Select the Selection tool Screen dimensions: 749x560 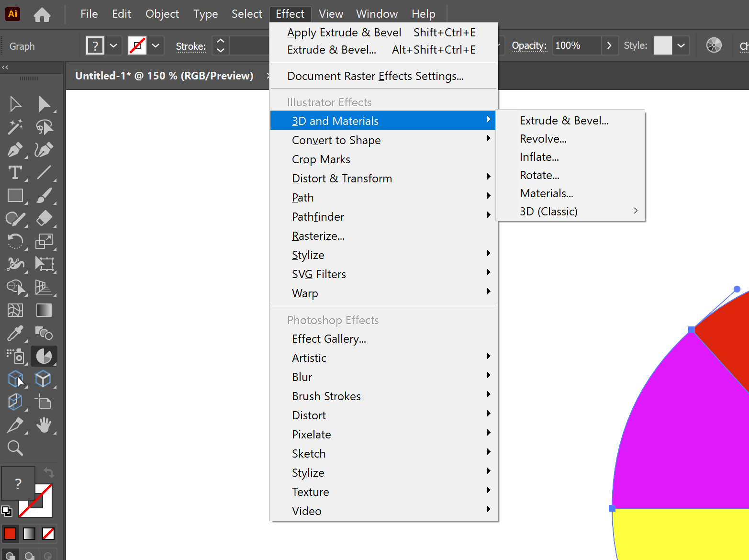click(x=15, y=103)
